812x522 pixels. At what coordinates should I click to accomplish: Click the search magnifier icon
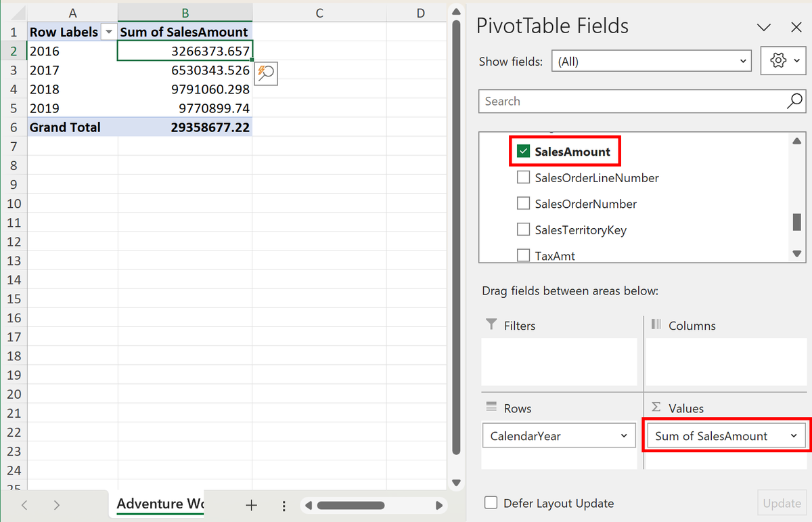coord(795,102)
